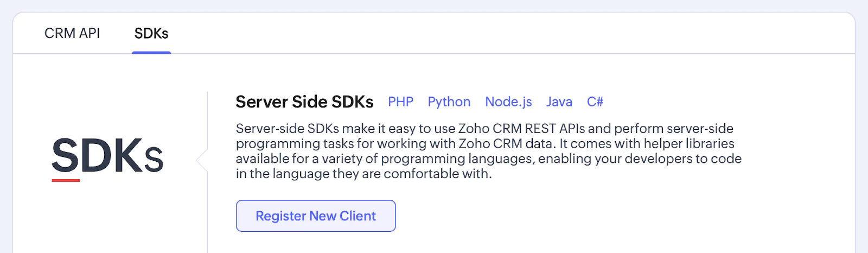Open the Node.js SDK link
The width and height of the screenshot is (868, 253).
pyautogui.click(x=508, y=102)
